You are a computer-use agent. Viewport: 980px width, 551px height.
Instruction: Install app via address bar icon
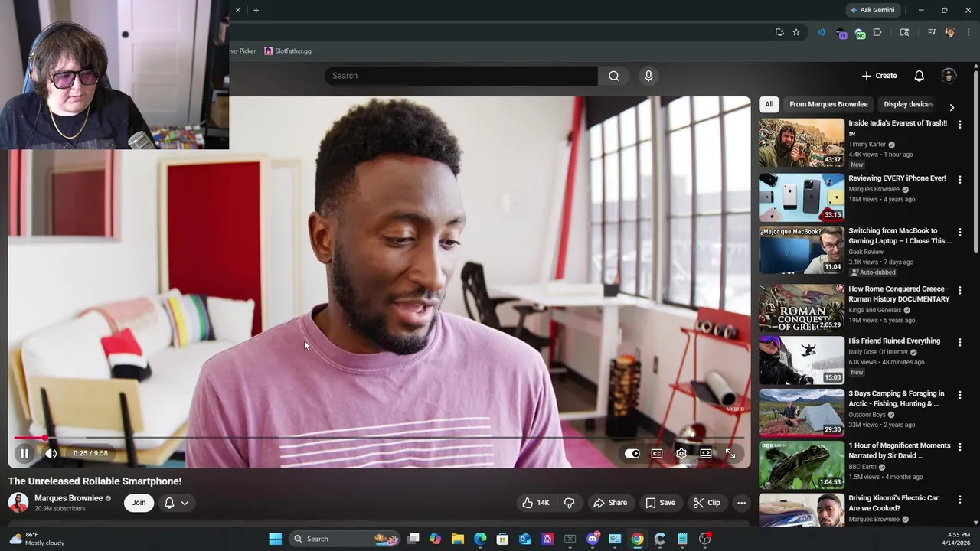tap(779, 32)
